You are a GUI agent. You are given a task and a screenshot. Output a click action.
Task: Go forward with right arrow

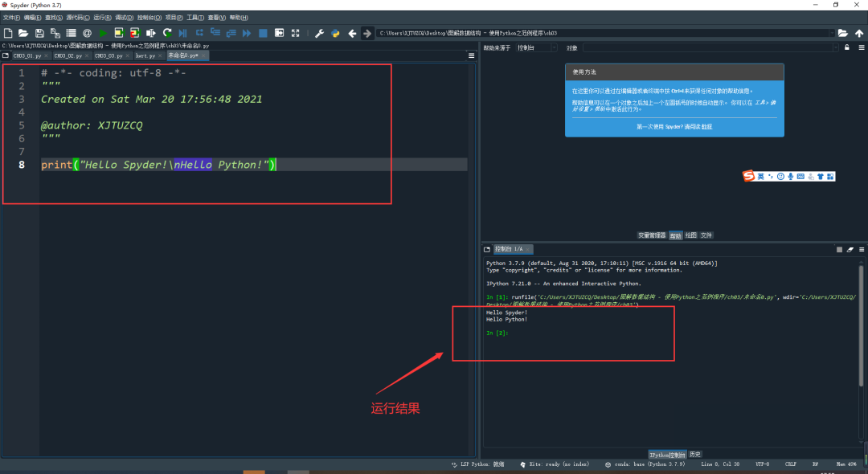pos(367,33)
